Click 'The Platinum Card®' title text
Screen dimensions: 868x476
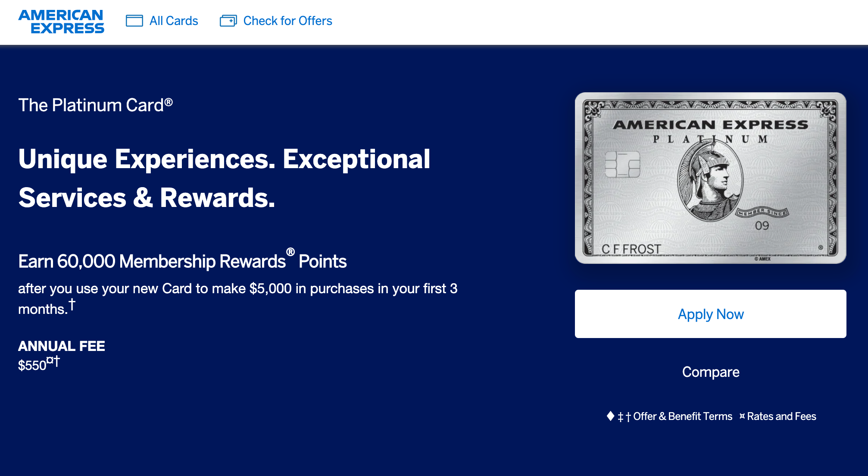click(x=95, y=105)
